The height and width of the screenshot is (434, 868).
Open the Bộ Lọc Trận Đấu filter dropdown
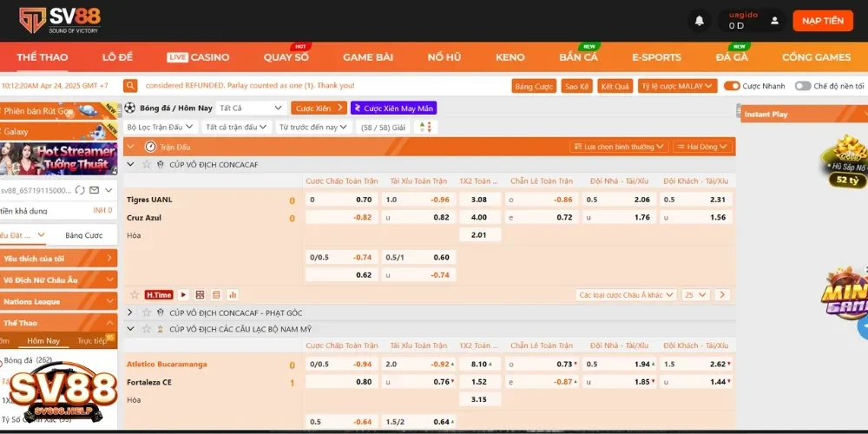[x=161, y=127]
